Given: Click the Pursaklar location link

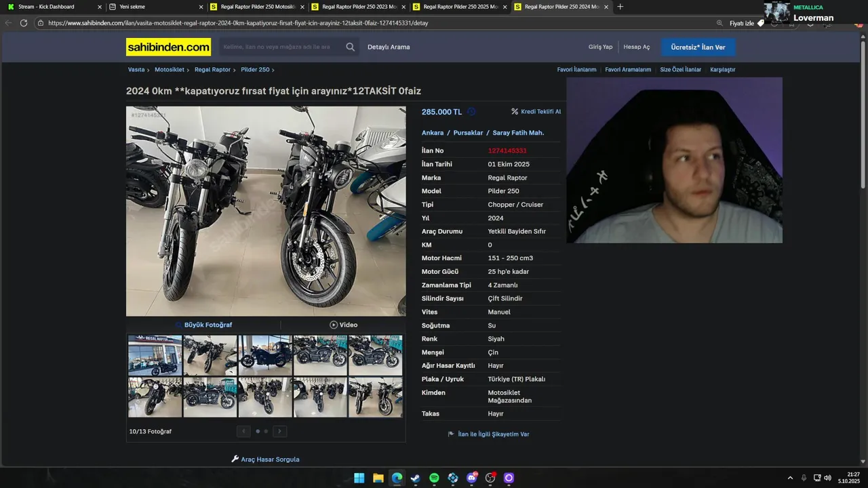Looking at the screenshot, I should coord(468,133).
